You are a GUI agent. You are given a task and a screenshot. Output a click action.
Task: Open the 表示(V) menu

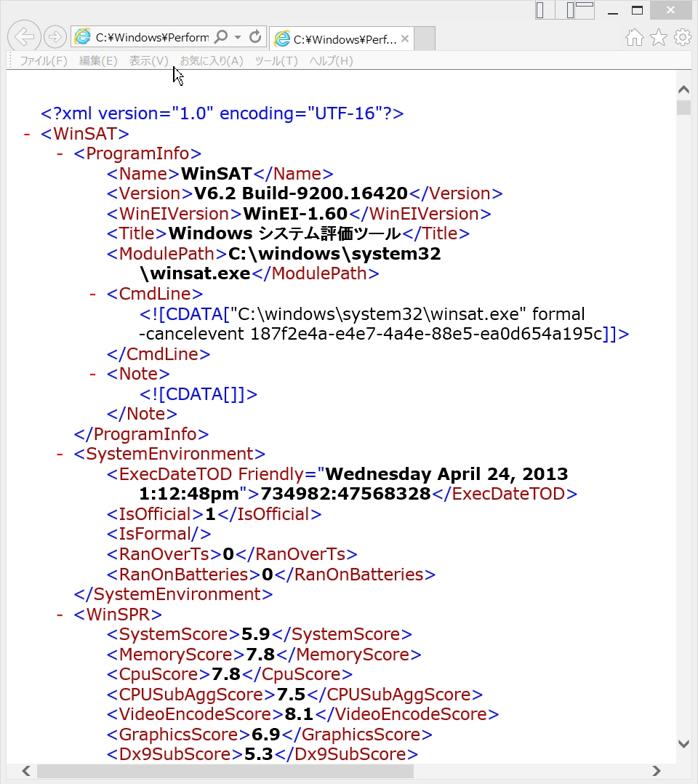[148, 61]
